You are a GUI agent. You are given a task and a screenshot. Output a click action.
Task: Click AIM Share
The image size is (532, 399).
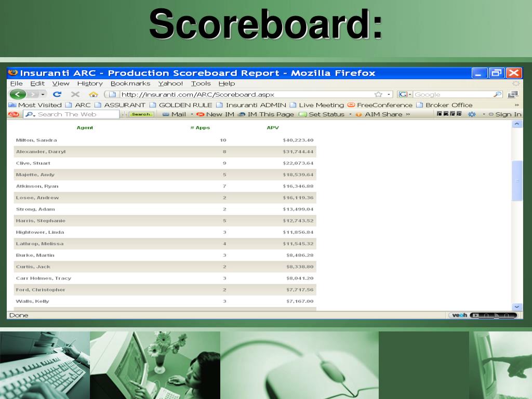379,114
